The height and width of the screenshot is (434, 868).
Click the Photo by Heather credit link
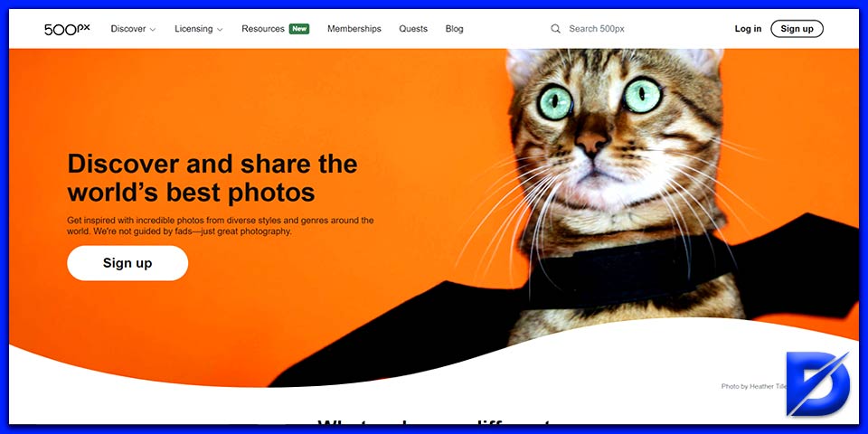click(753, 386)
